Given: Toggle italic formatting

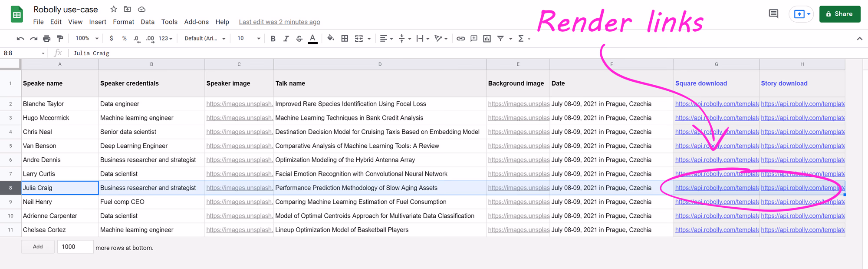Looking at the screenshot, I should coord(286,39).
